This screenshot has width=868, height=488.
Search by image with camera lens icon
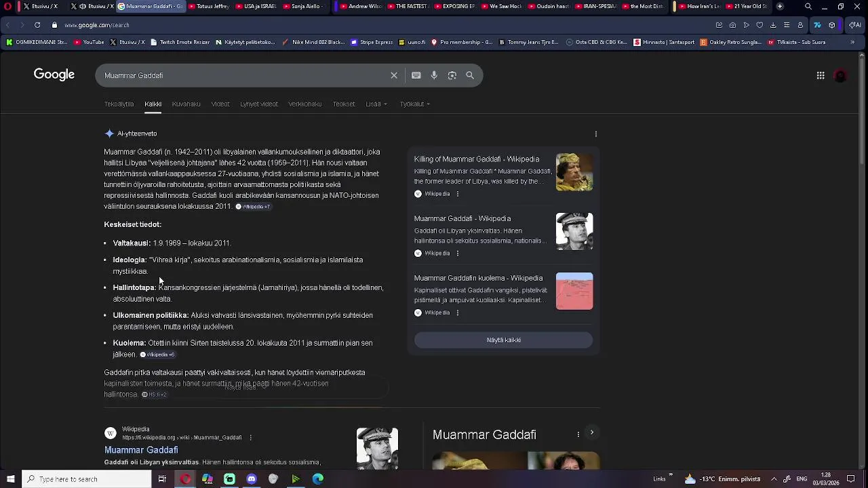click(x=452, y=75)
